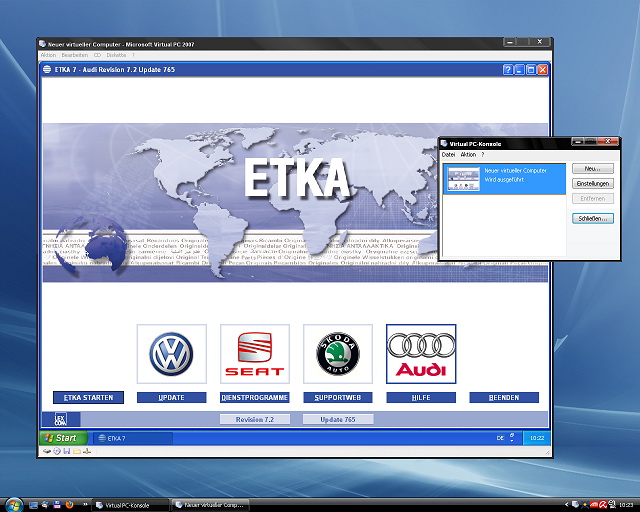Viewport: 640px width, 512px height.
Task: Select the Volkswagen brand logo
Action: pyautogui.click(x=171, y=354)
